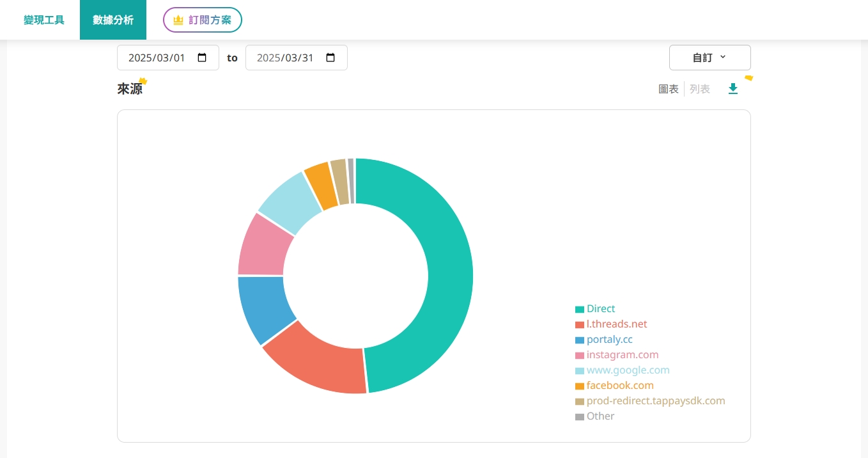Select the 數據分析 tab
Image resolution: width=868 pixels, height=458 pixels.
click(x=113, y=20)
